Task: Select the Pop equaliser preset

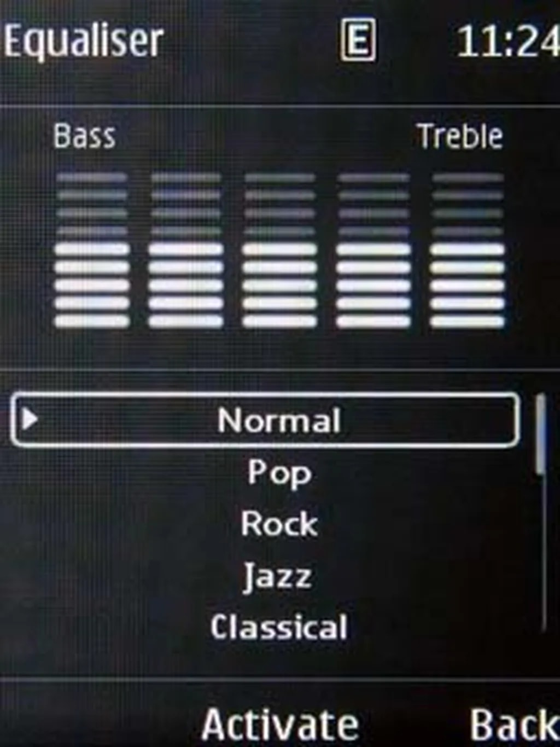Action: click(279, 473)
